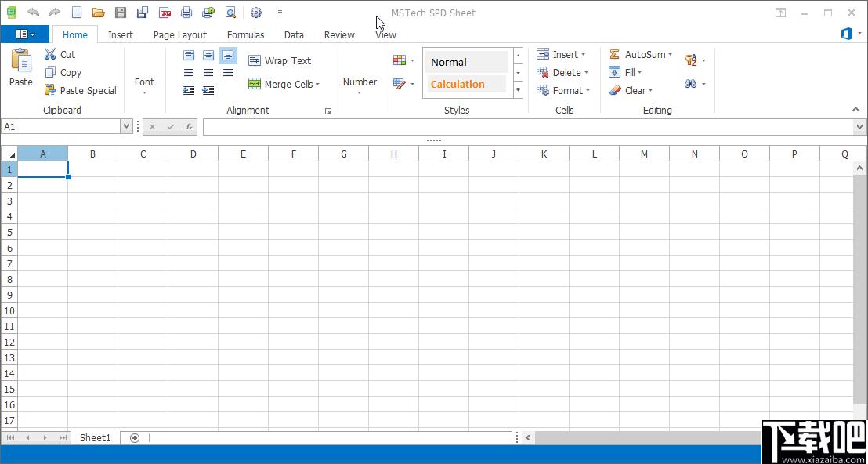Viewport: 868px width, 464px height.
Task: Switch to the View tab
Action: (386, 35)
